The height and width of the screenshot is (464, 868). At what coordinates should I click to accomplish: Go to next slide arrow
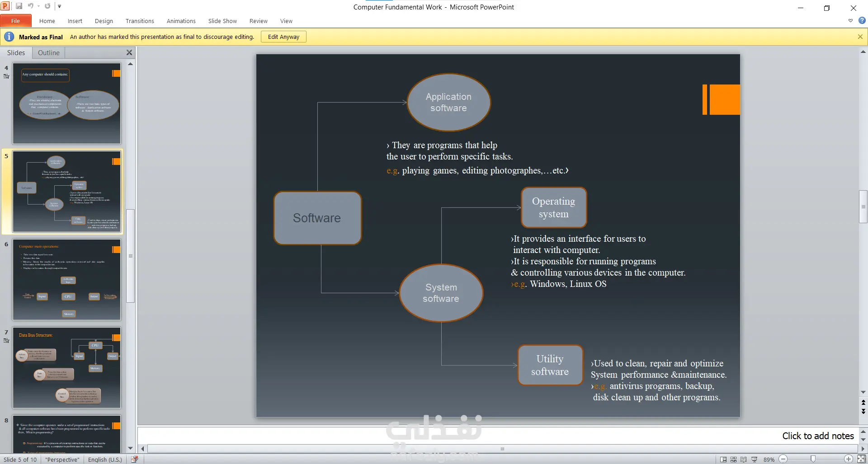coord(863,411)
